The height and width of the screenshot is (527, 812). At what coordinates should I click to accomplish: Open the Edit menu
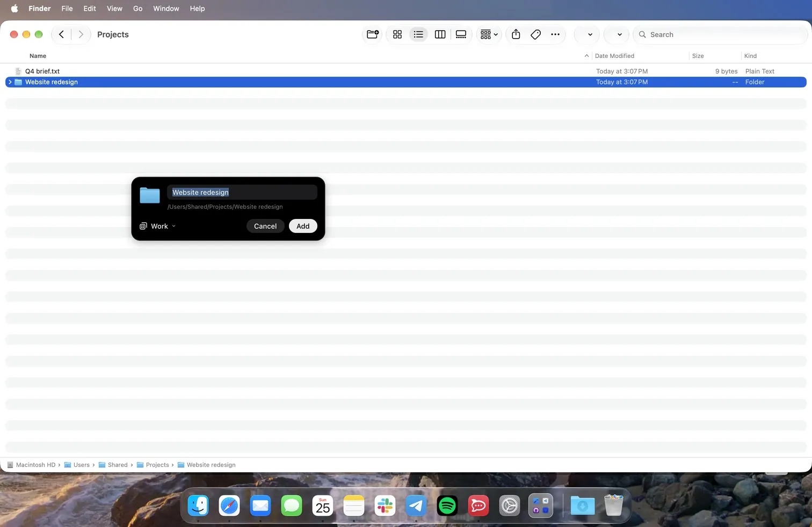click(x=90, y=9)
